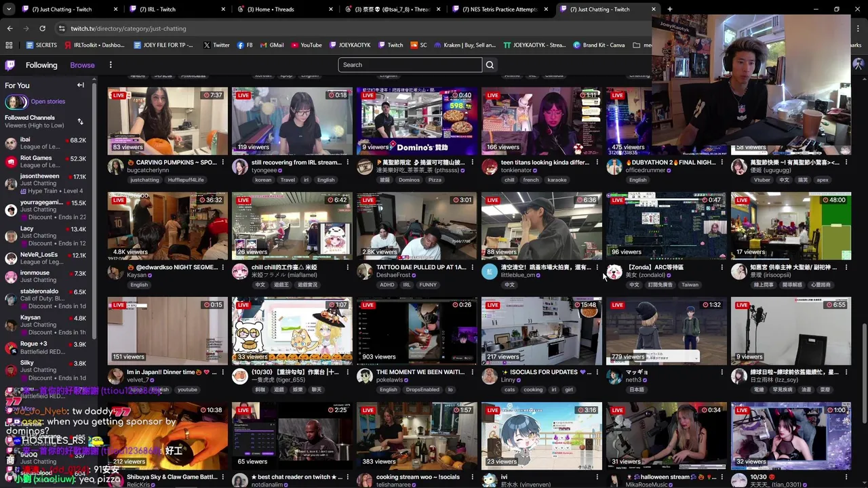Open options for TATTOO BAE stream
The image size is (868, 488).
(473, 268)
